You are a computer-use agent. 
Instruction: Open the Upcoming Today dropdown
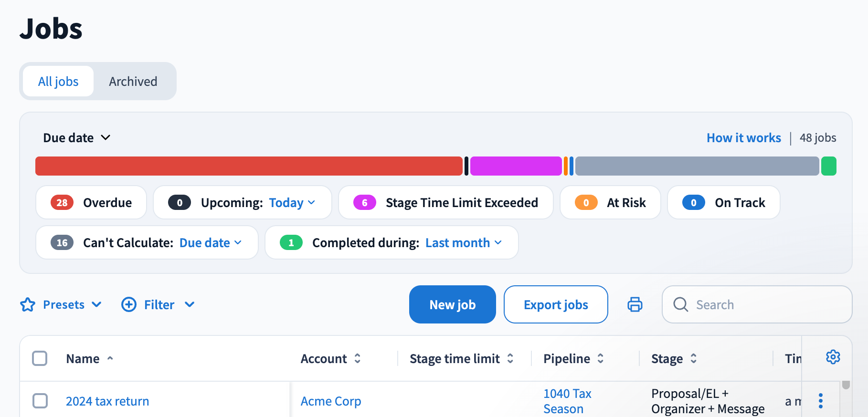click(x=292, y=202)
